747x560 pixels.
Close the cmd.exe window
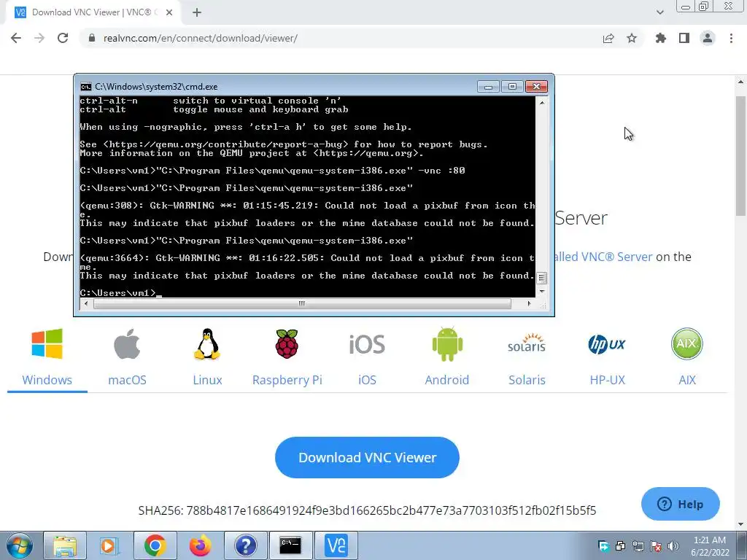coord(536,86)
